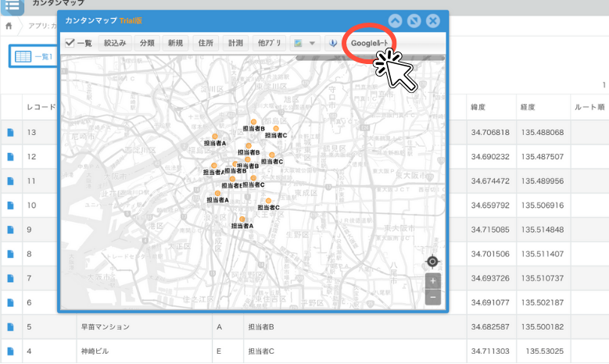Click the 絞込み filter button
The image size is (609, 364).
click(x=115, y=43)
